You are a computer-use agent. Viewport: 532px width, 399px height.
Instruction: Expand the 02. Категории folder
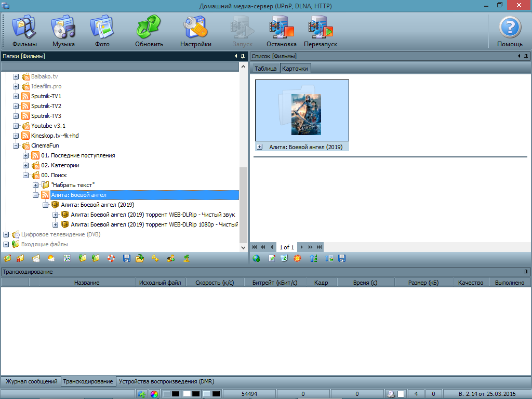coord(26,166)
